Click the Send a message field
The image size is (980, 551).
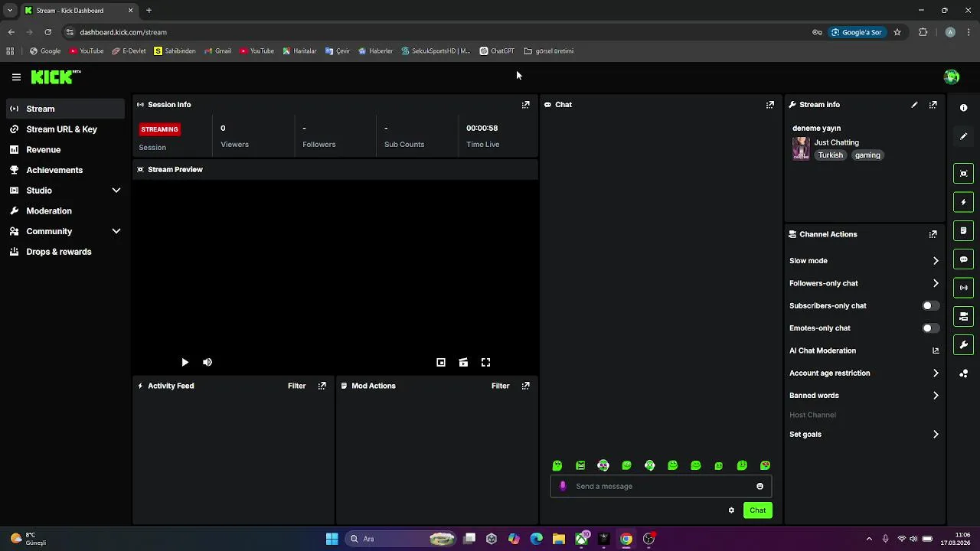click(x=661, y=486)
